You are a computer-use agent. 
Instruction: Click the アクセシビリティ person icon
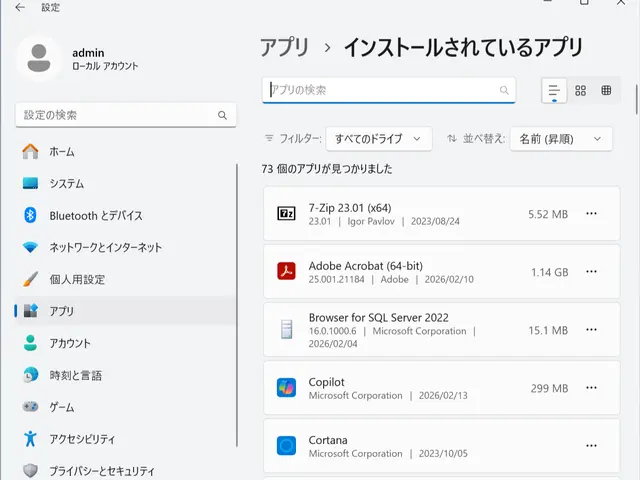[30, 439]
